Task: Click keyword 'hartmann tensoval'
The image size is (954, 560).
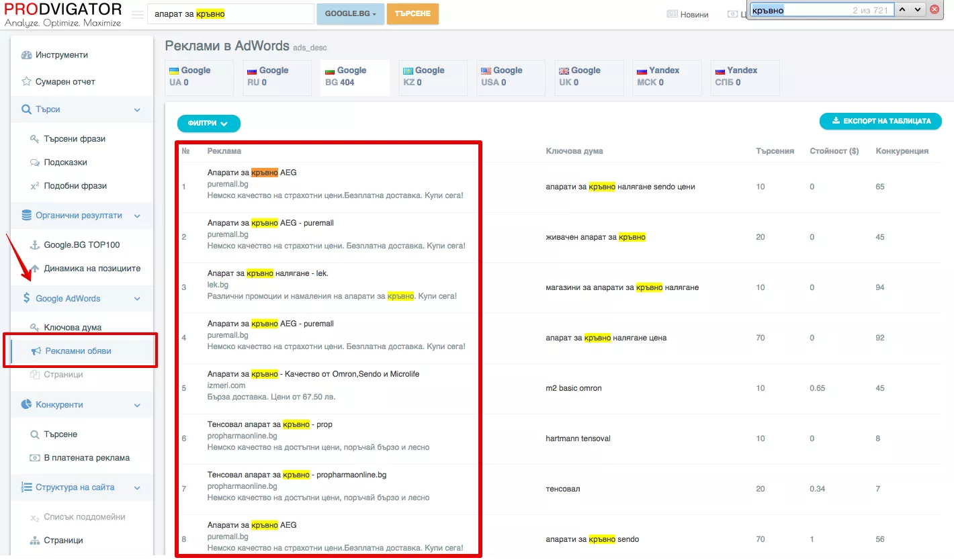Action: (x=578, y=438)
